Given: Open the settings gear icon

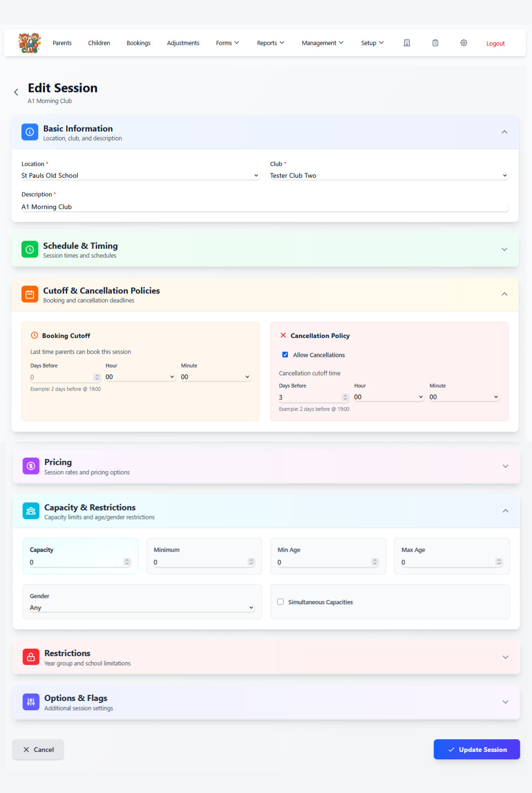Looking at the screenshot, I should pos(463,43).
